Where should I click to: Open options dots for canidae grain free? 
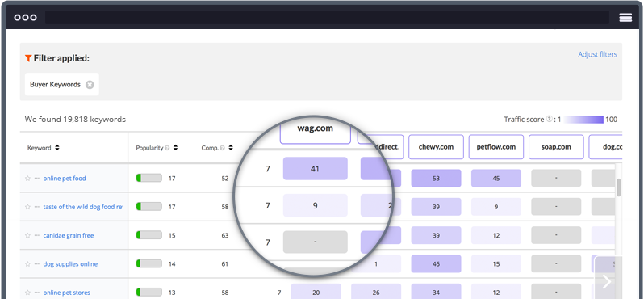tap(37, 235)
